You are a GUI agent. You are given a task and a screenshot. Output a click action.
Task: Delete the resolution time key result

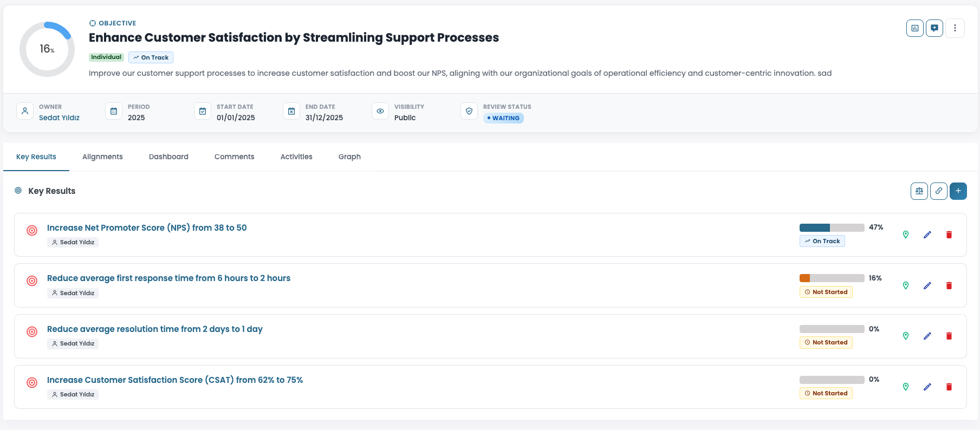(949, 336)
